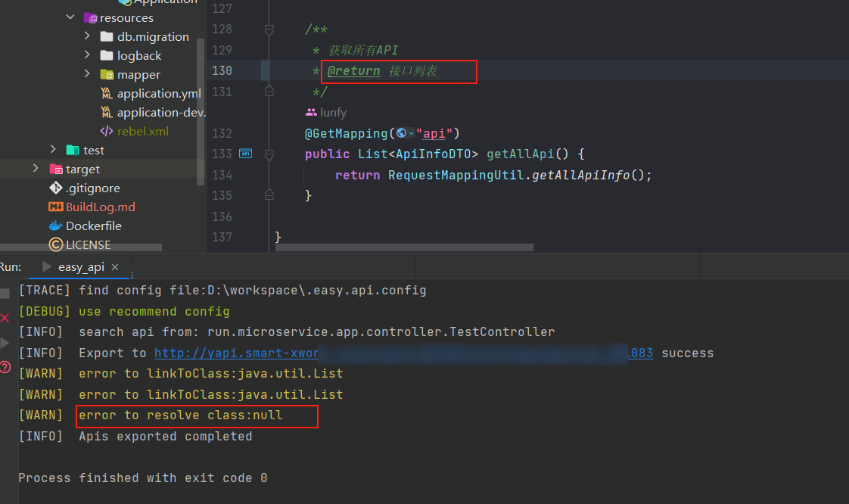This screenshot has width=849, height=504.
Task: Click the project tree horizontal scrollbar
Action: tap(81, 247)
